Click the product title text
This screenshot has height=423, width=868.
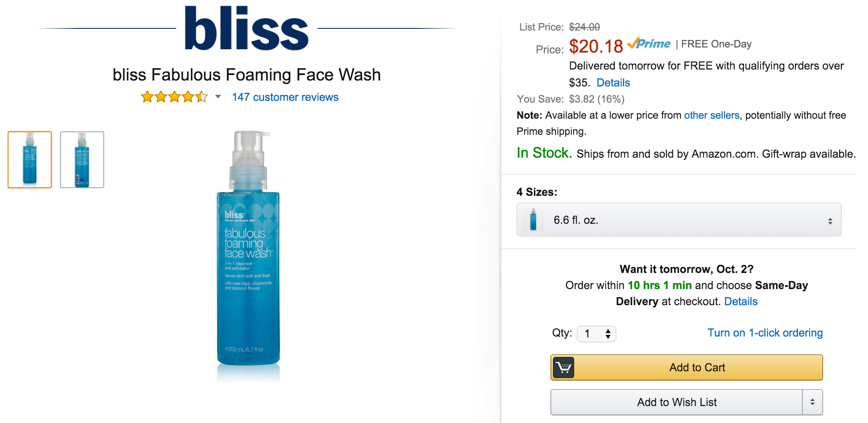[246, 75]
